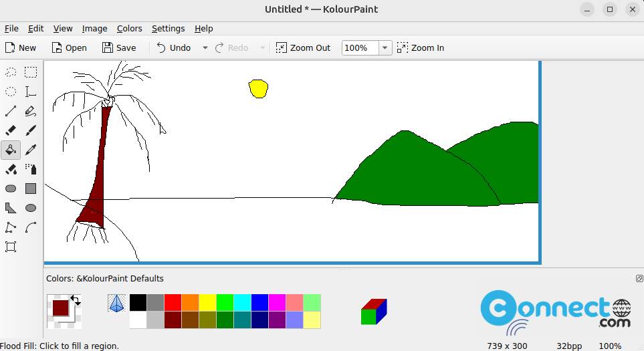Swap foreground and background colors
644x351 pixels.
[x=76, y=300]
